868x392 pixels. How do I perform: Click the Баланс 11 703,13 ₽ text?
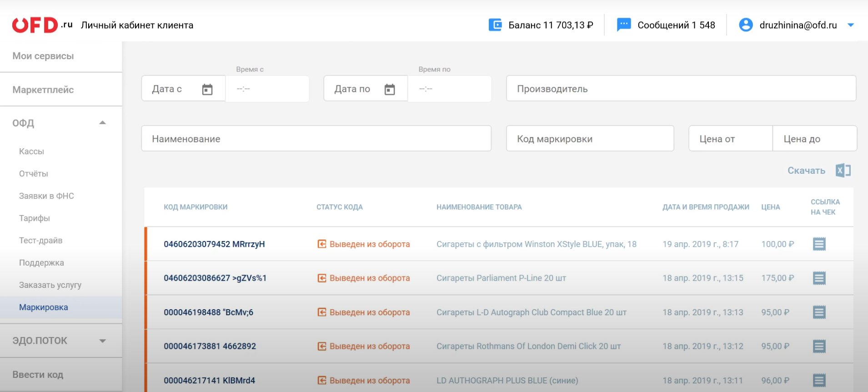click(x=551, y=25)
